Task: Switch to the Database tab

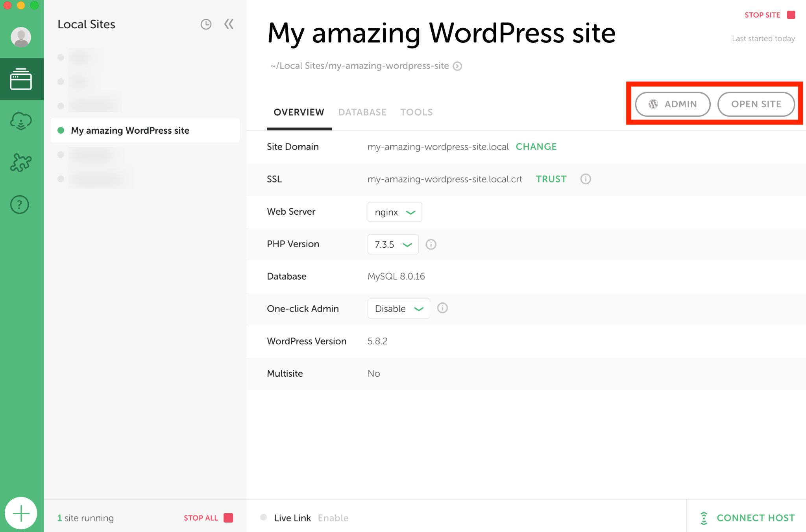Action: point(362,112)
